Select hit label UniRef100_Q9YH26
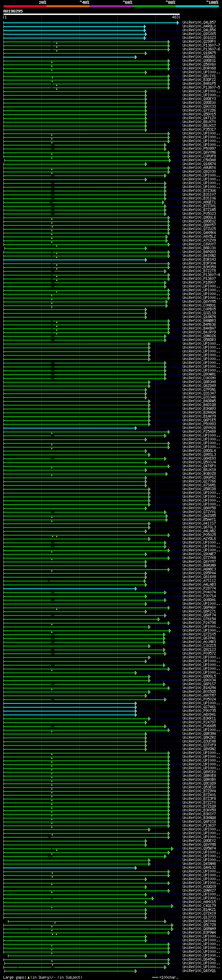Screen dimensions: 222x980 tap(199, 428)
